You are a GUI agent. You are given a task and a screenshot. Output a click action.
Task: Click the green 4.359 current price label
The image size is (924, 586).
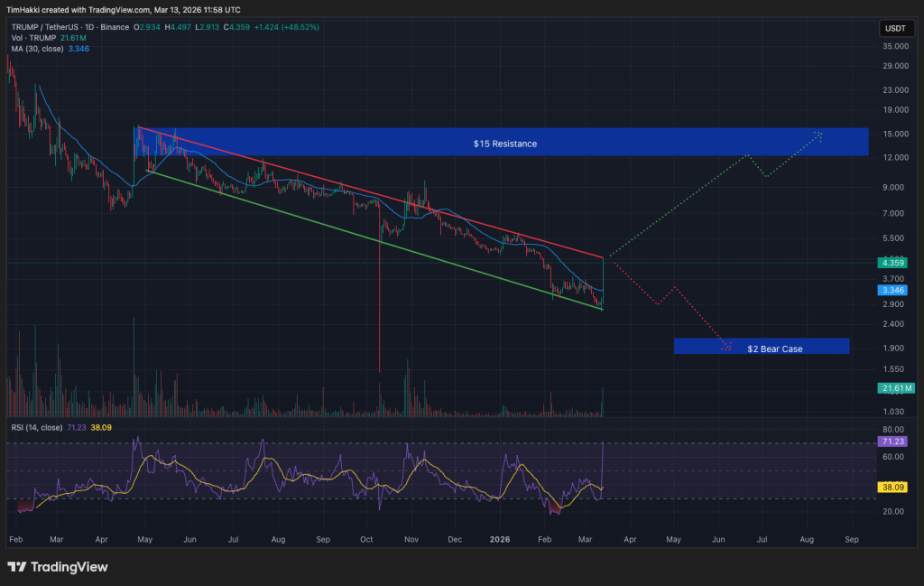[x=895, y=264]
